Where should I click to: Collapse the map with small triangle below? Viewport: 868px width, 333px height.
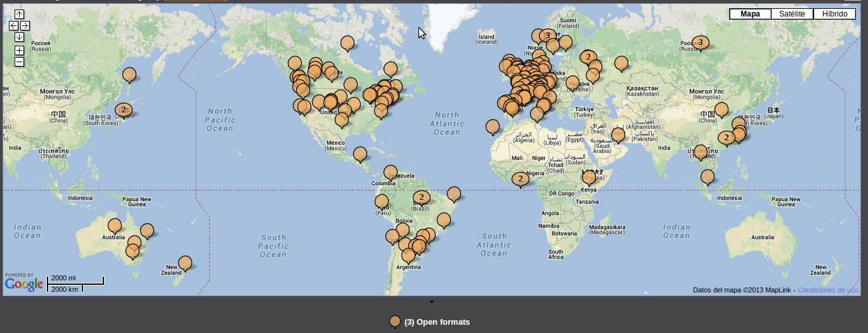432,302
